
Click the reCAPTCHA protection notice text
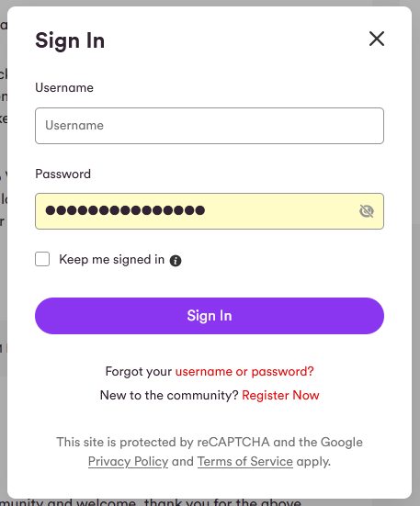210,452
